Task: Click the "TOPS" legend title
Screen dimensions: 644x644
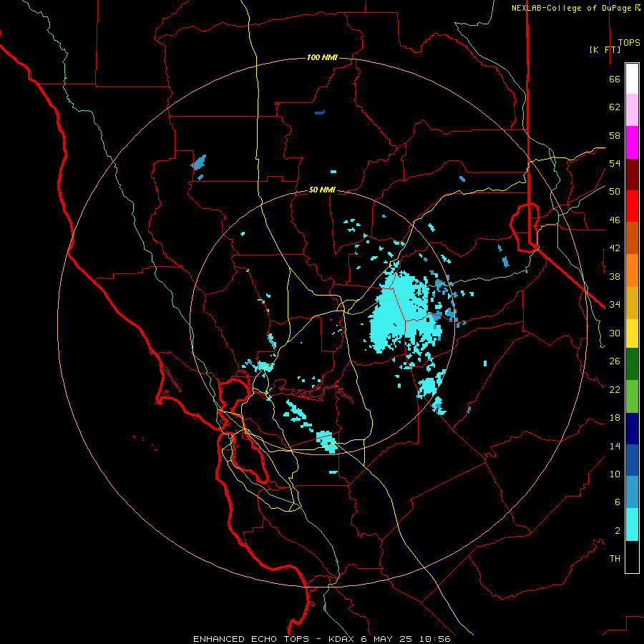Action: click(x=629, y=42)
